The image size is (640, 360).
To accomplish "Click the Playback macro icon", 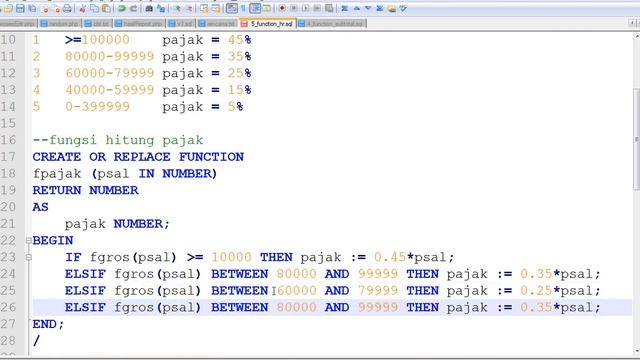I will click(x=305, y=9).
